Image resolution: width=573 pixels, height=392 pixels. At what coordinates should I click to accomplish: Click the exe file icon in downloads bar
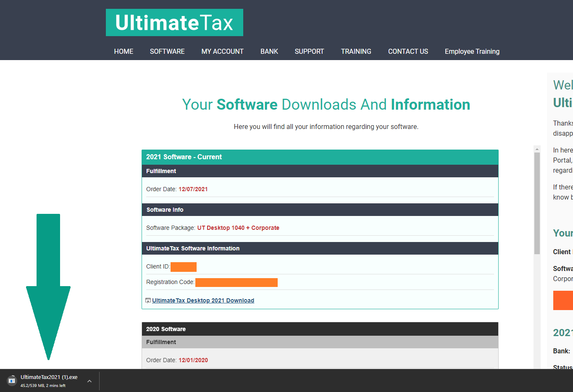12,381
